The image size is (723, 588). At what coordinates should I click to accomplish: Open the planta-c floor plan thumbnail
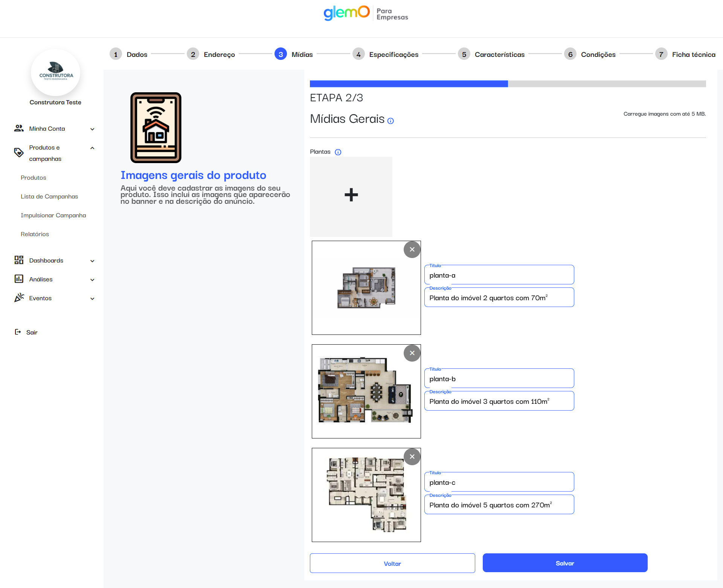366,495
